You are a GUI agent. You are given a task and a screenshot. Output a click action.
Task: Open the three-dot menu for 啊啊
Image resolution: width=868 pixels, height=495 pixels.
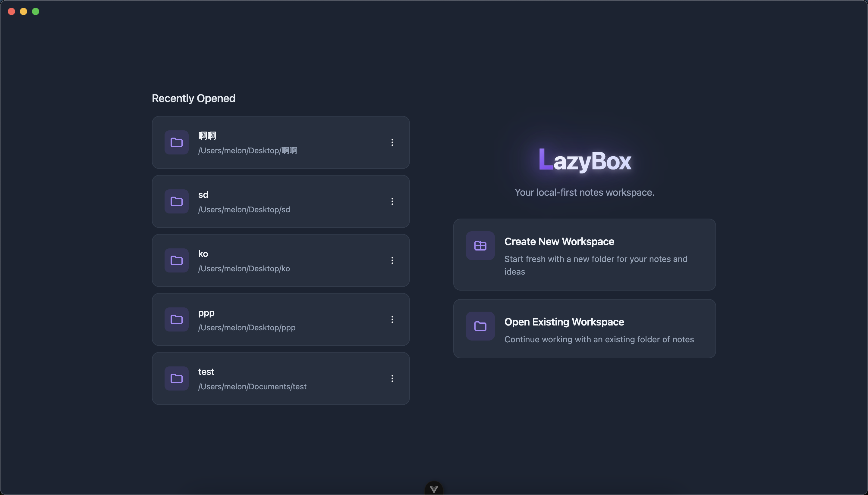click(392, 142)
